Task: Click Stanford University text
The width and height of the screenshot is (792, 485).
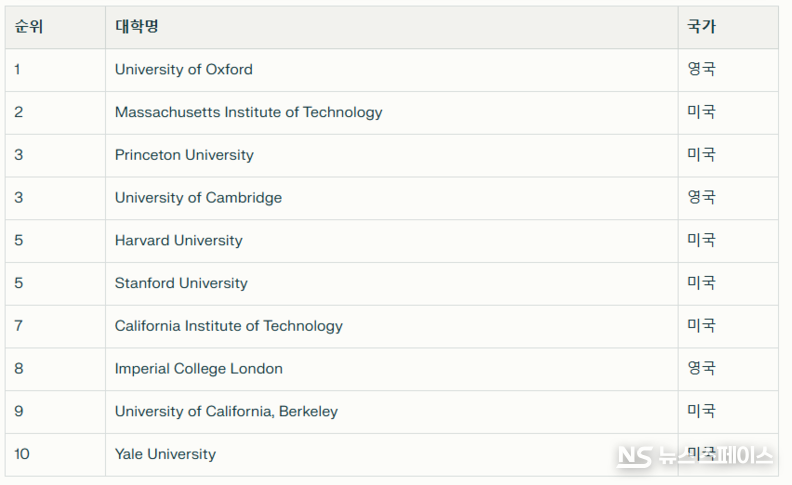Action: [x=181, y=283]
